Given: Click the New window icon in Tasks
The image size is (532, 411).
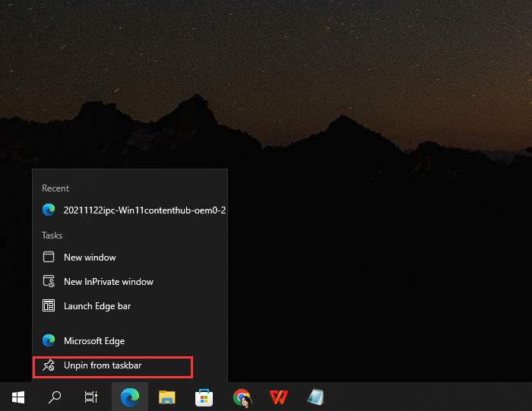Looking at the screenshot, I should tap(49, 258).
